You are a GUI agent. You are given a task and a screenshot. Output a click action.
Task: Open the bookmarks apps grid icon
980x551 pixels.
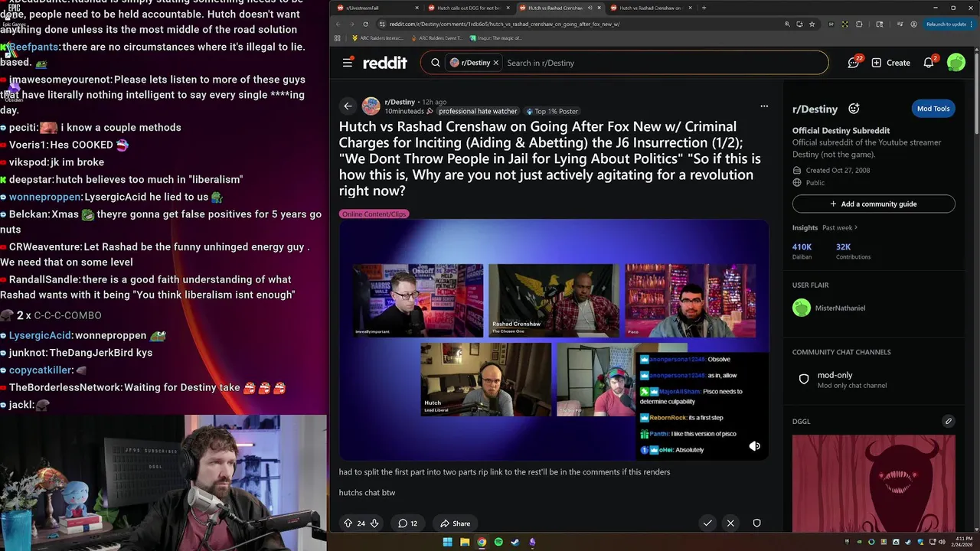[338, 37]
